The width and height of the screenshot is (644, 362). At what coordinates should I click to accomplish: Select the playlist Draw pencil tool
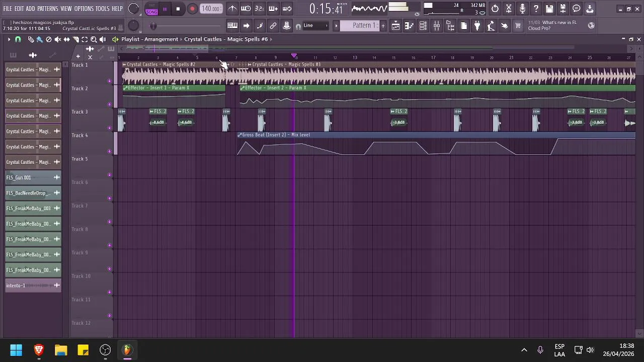click(x=31, y=39)
